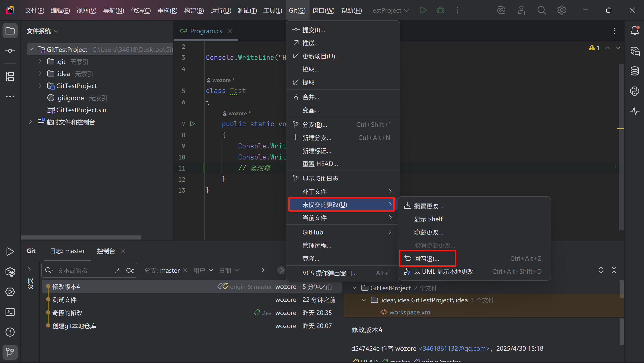Click the Debug bug icon
This screenshot has height=363, width=644.
coord(440,10)
